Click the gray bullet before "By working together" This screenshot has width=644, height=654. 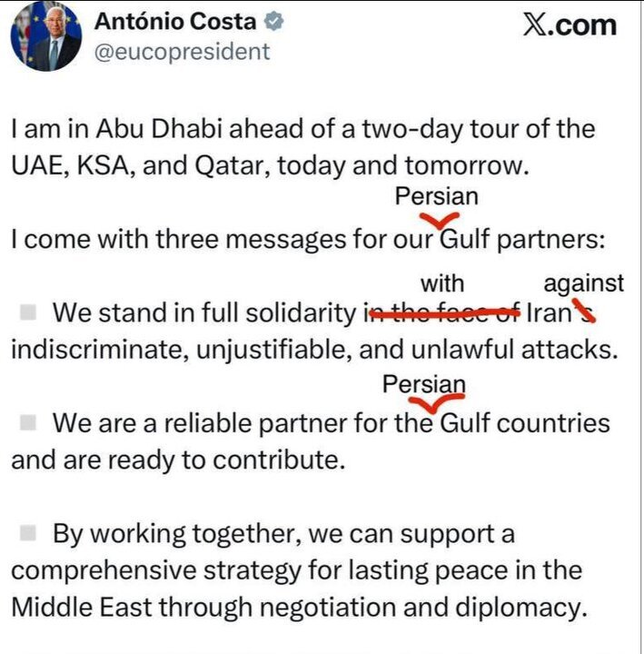pos(28,534)
